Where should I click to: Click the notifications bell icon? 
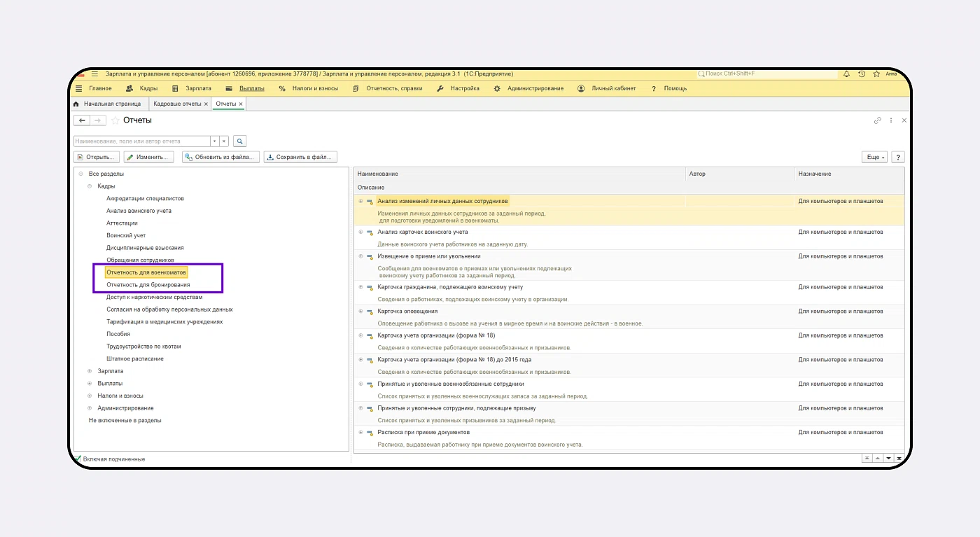[x=846, y=74]
